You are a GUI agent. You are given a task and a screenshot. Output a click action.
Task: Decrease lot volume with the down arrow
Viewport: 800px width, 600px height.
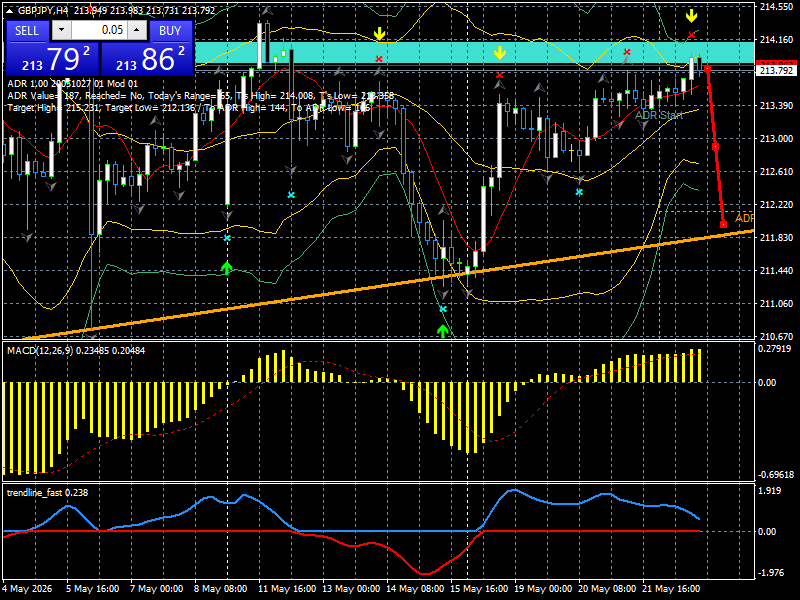tap(61, 30)
